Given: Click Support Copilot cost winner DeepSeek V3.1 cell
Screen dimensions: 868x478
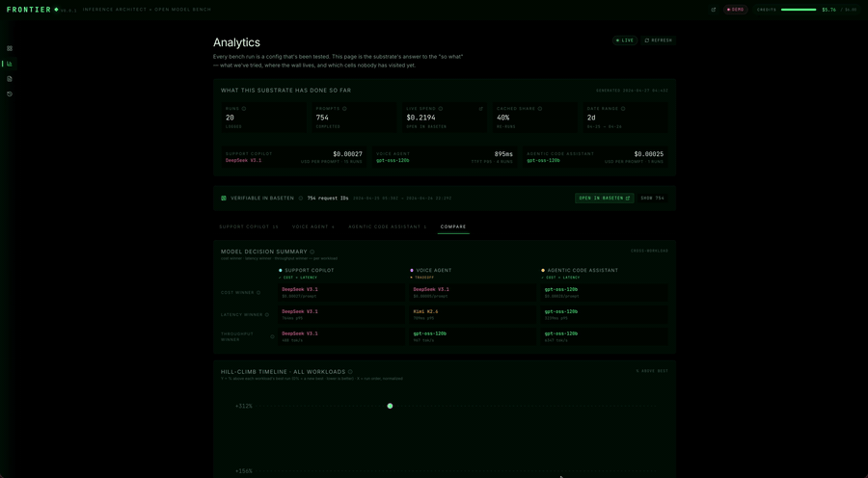Looking at the screenshot, I should pos(341,293).
